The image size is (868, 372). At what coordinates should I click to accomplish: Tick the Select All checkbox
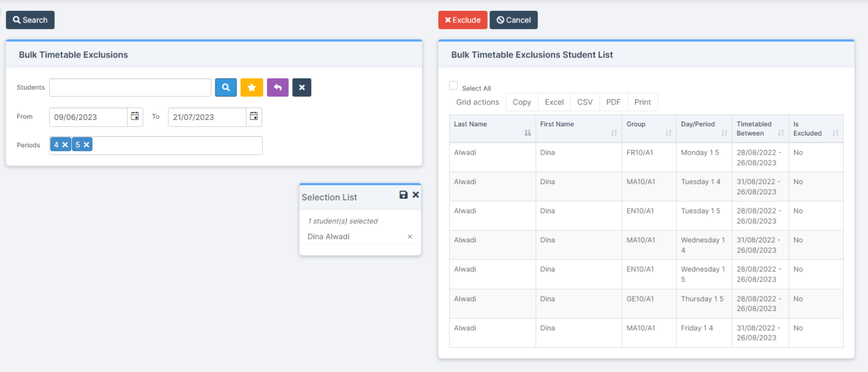(453, 86)
